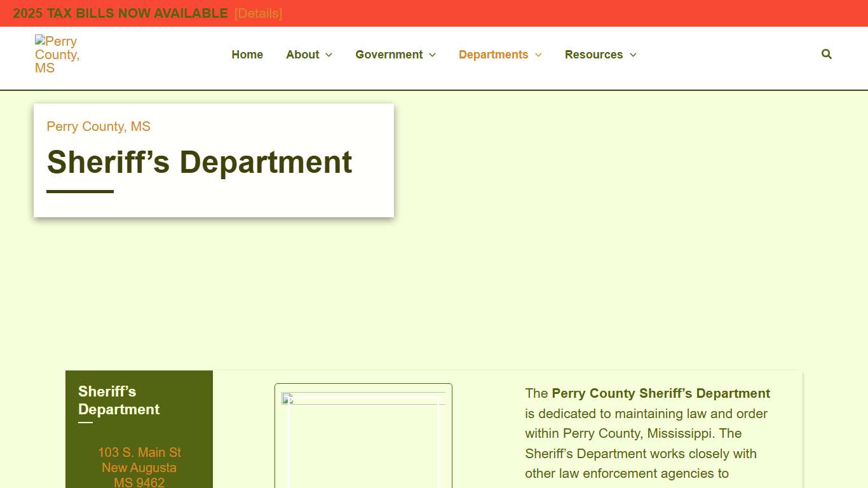Open the site search magnifier icon
The image size is (868, 488).
coord(826,54)
